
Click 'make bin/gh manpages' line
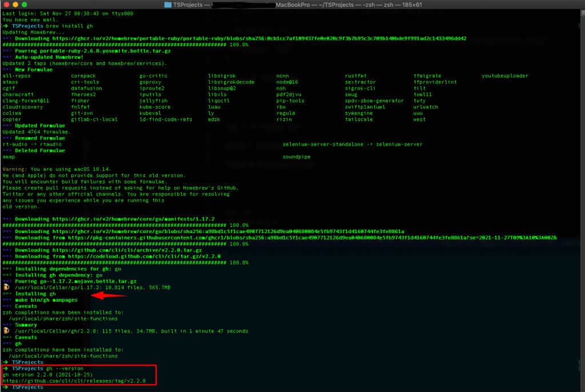46,300
